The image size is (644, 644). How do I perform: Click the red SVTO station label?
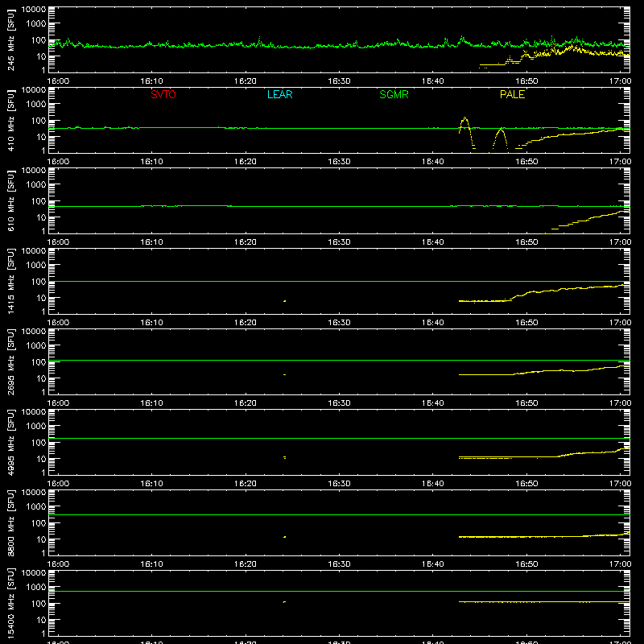click(x=163, y=94)
